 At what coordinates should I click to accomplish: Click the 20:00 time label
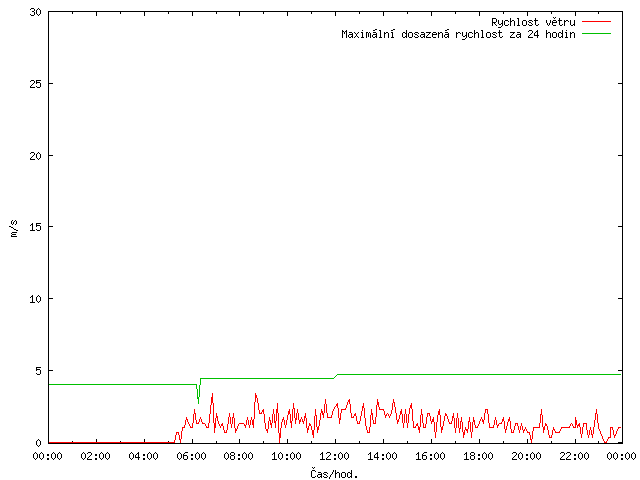click(526, 456)
